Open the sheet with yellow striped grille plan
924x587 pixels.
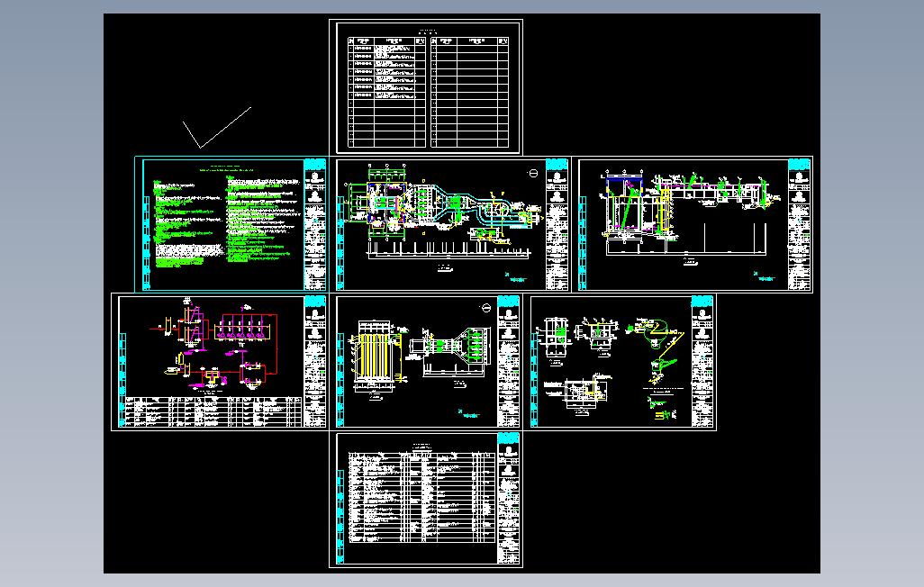(427, 362)
